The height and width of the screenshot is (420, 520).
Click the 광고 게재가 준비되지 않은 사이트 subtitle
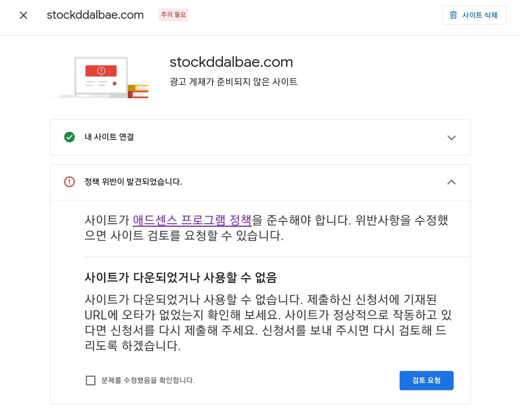[234, 82]
